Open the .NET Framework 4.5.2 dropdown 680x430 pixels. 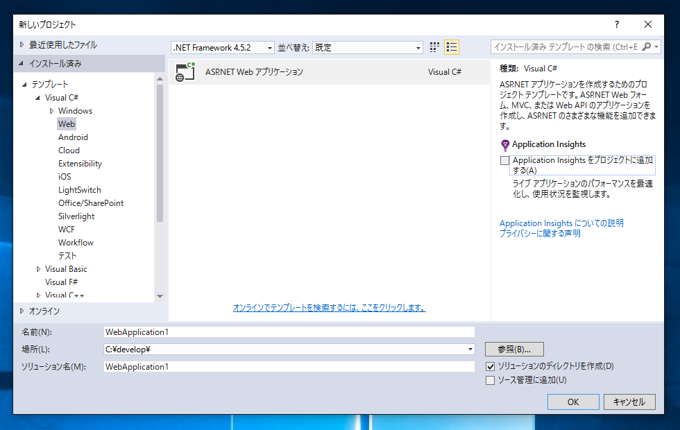click(223, 48)
